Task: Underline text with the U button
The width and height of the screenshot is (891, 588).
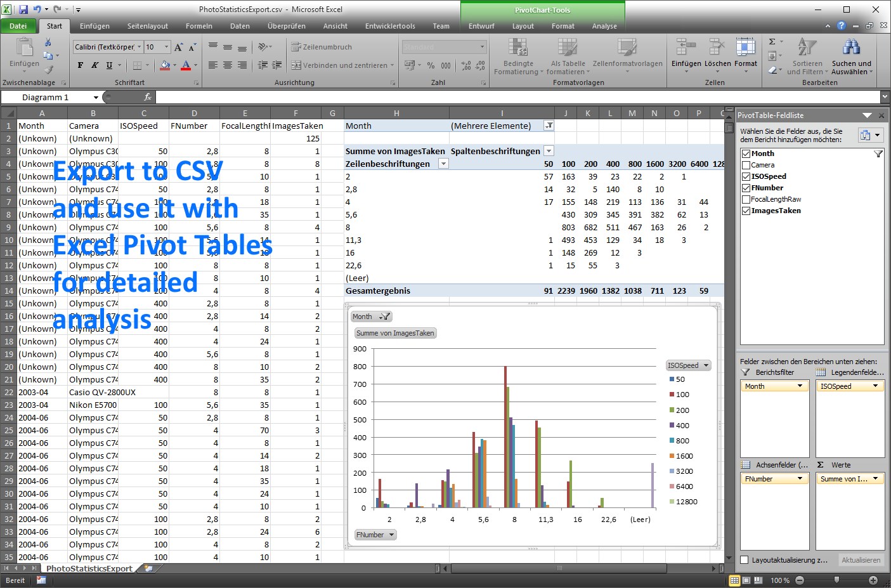Action: point(109,65)
